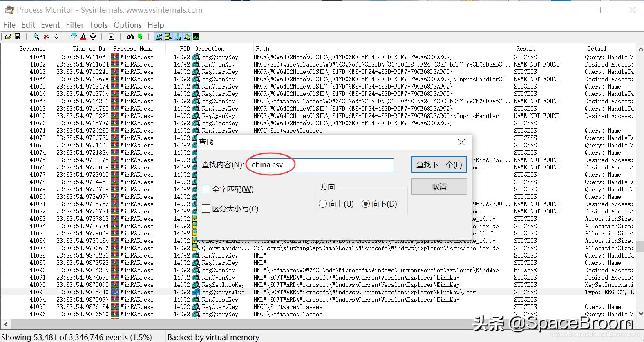The image size is (644, 342).
Task: Click the registry operation icon in row 41091
Action: pos(196,278)
